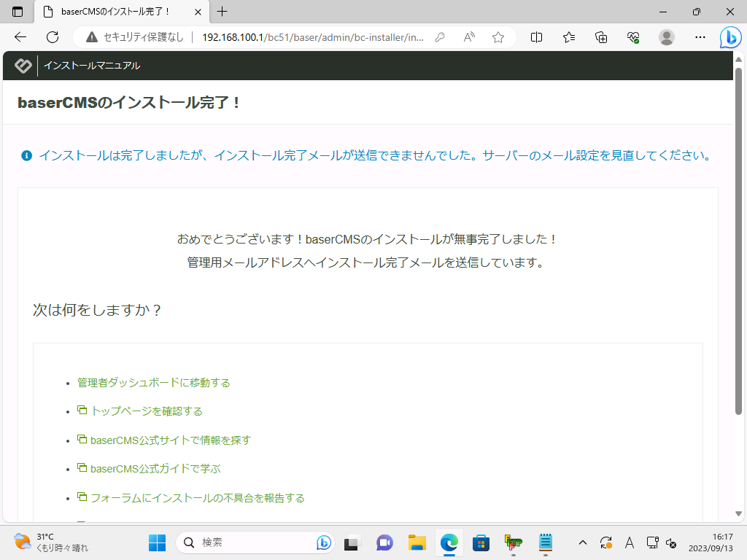Open the インストールマニュアル link

92,66
